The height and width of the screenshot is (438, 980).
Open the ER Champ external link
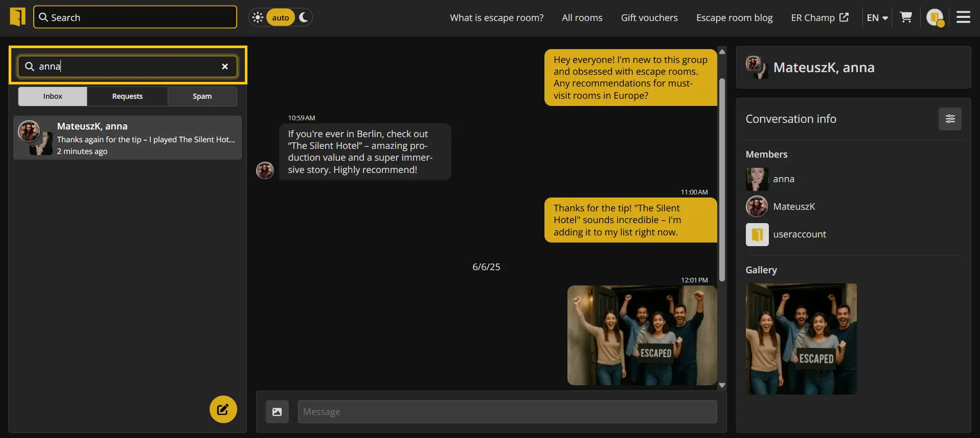click(819, 17)
